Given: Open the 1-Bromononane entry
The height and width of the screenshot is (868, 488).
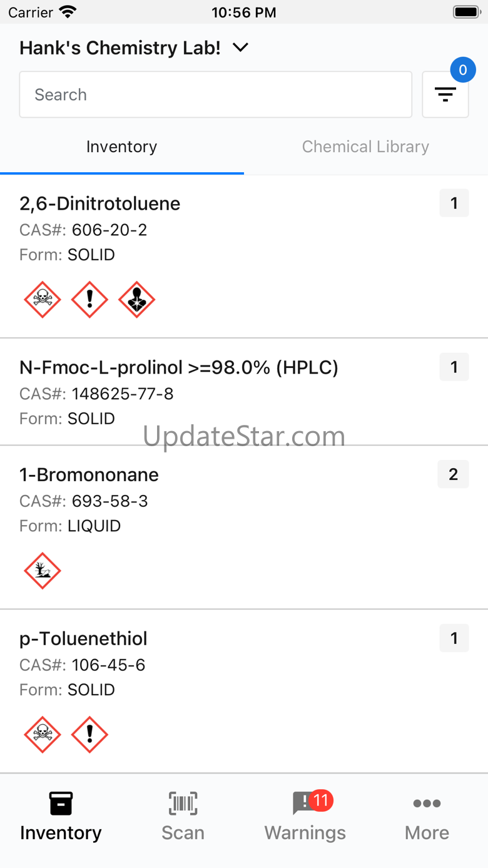Looking at the screenshot, I should coord(89,475).
